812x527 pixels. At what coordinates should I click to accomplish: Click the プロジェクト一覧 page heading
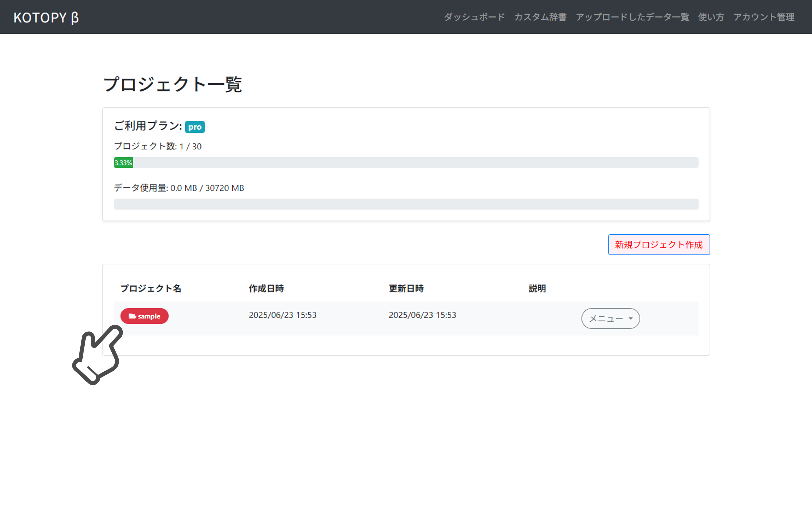pyautogui.click(x=172, y=84)
